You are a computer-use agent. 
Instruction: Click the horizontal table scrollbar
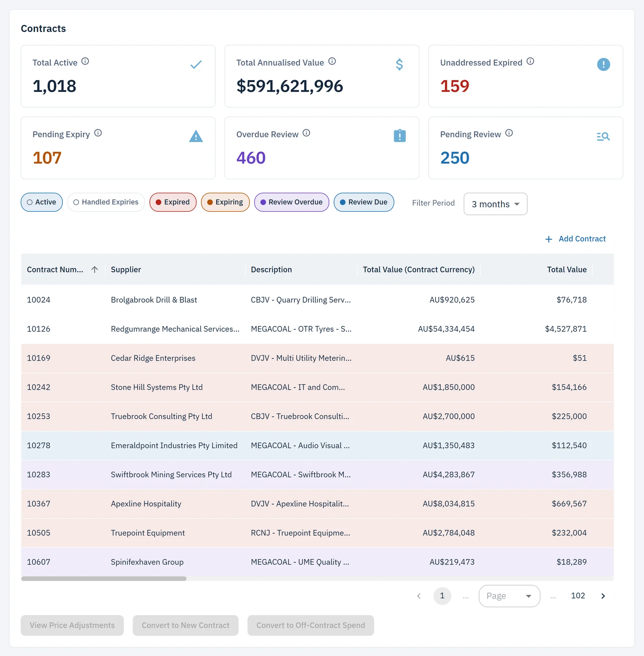104,579
